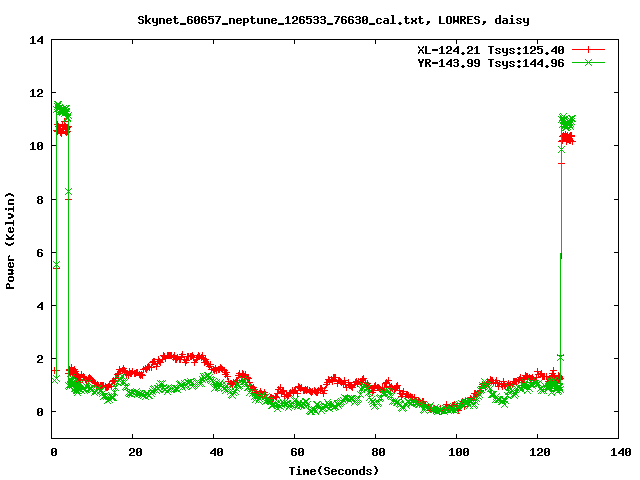This screenshot has height=480, width=640.
Task: Click the y-axis tick label 4
Action: (40, 306)
